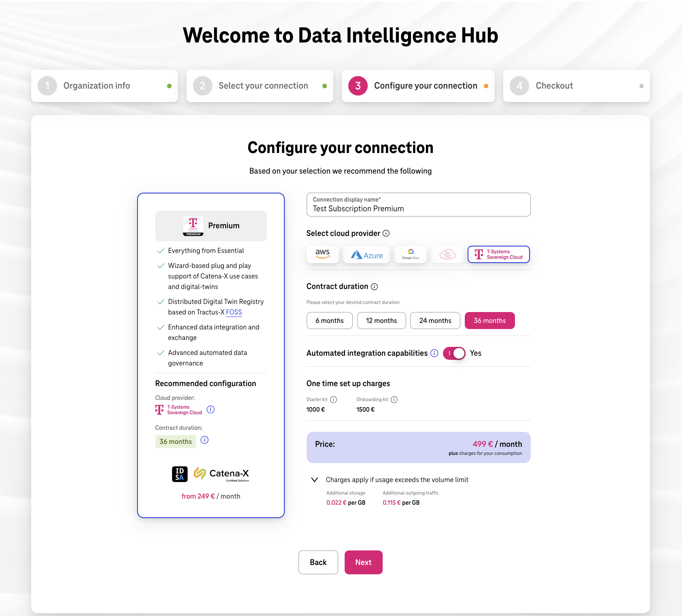Edit the Connection display name field
Image resolution: width=682 pixels, height=616 pixels.
(x=418, y=208)
